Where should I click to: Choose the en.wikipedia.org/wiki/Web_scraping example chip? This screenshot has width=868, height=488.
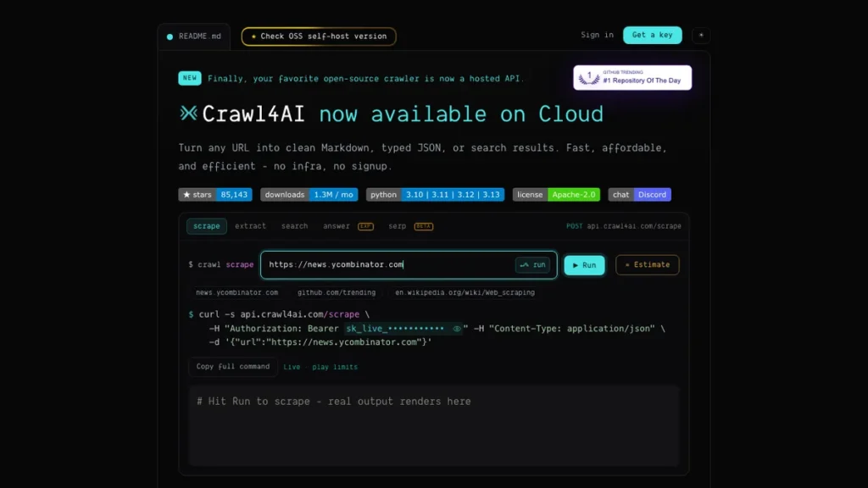tap(465, 292)
